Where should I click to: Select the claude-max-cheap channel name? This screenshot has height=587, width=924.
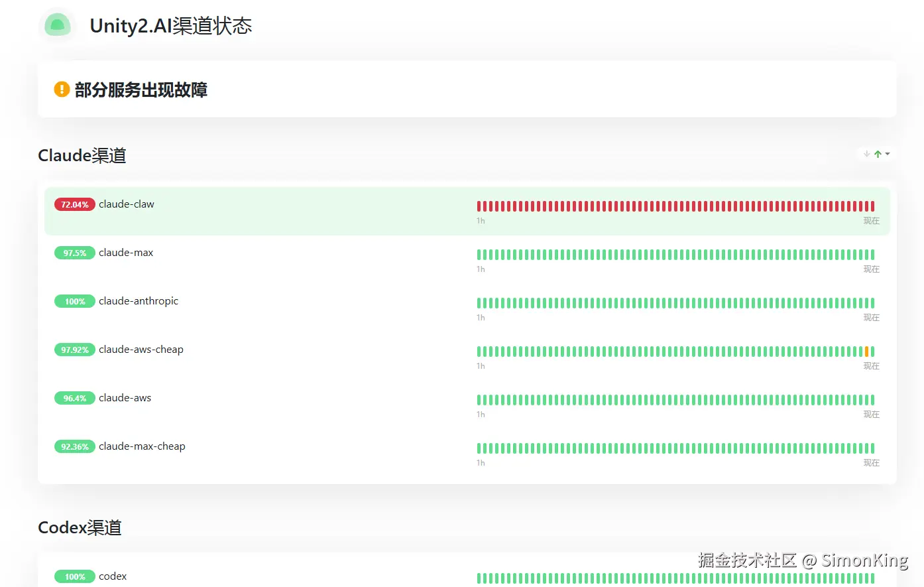pos(142,446)
